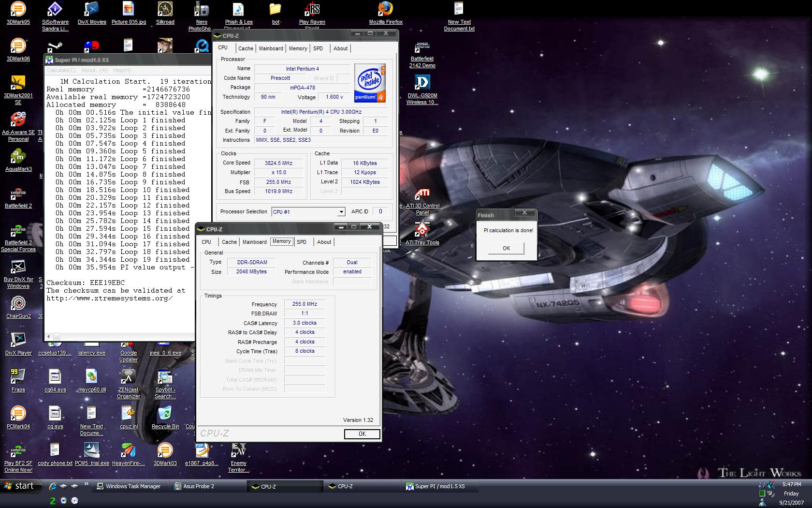Click the CAS# Latency value 3.0 clocks
Viewport: 812px width, 508px height.
304,323
